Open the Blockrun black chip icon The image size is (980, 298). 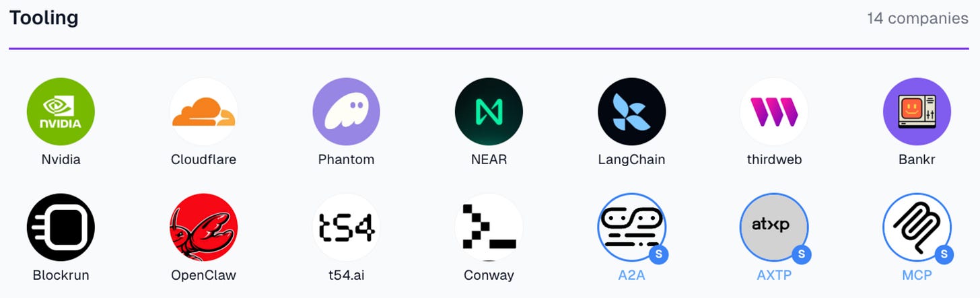pyautogui.click(x=61, y=227)
